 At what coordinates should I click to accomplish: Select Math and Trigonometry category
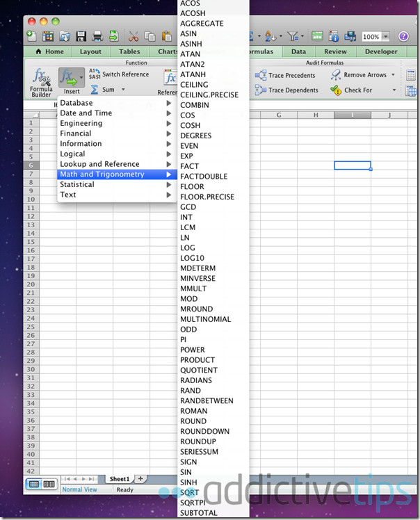coord(116,174)
